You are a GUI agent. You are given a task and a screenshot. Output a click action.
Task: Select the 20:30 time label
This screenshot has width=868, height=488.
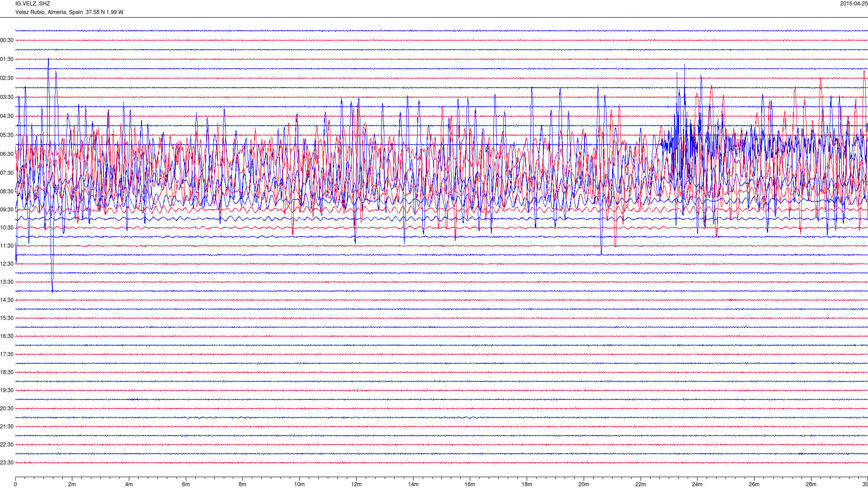coord(7,408)
